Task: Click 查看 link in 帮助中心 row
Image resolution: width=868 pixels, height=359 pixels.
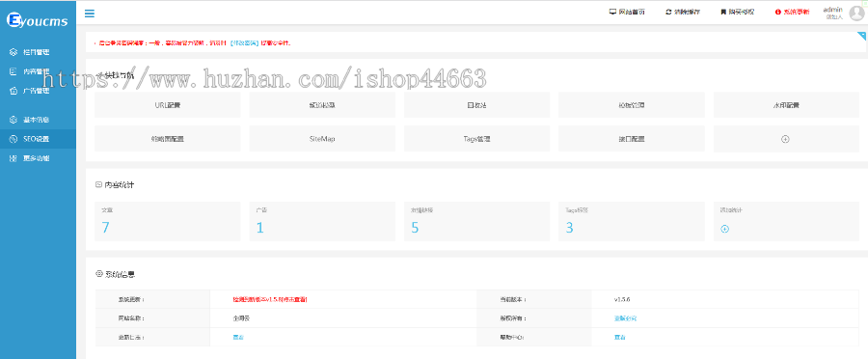Action: tap(619, 337)
